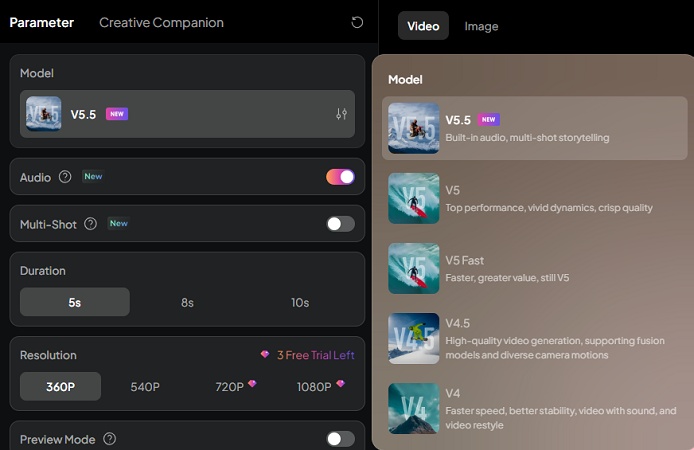
Task: Enable the Multi-Shot toggle
Action: point(340,224)
